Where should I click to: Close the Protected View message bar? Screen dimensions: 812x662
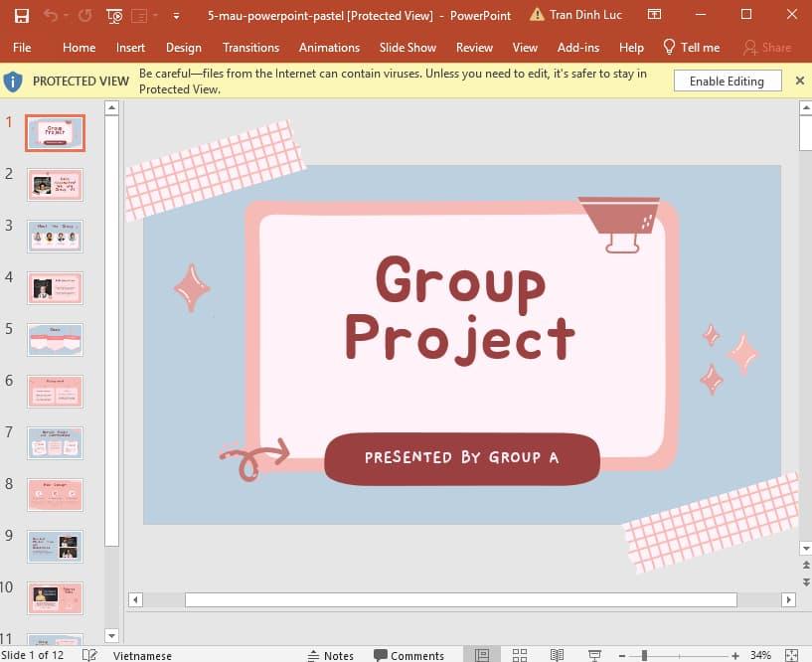point(800,81)
